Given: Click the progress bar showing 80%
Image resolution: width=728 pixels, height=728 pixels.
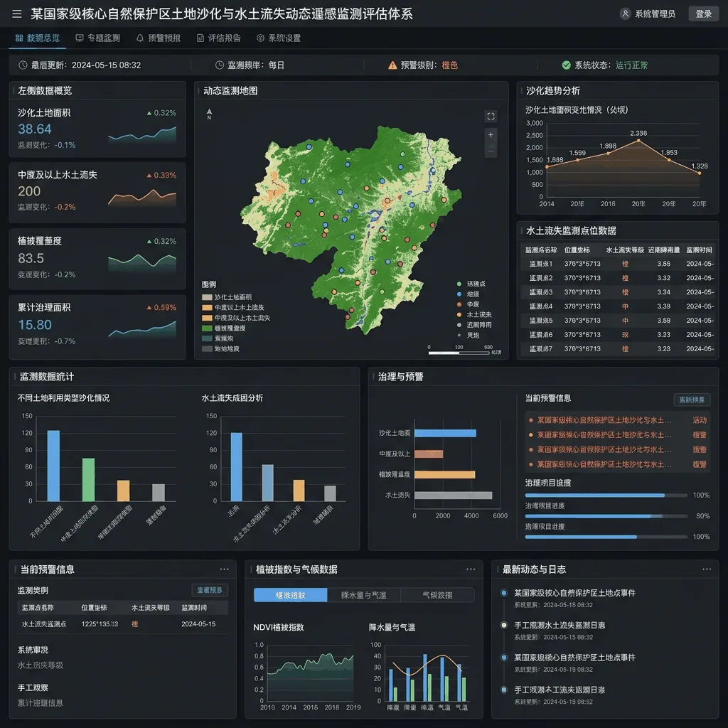Looking at the screenshot, I should pyautogui.click(x=606, y=516).
